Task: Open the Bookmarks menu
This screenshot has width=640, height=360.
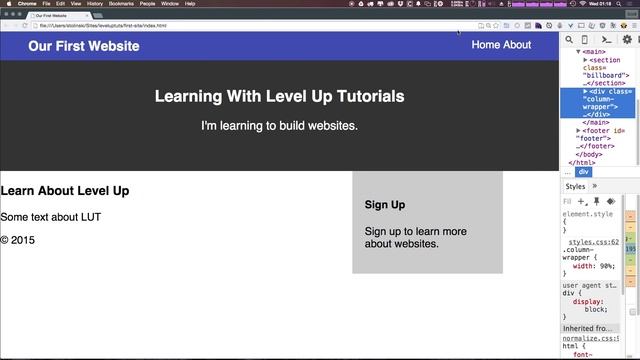Action: point(121,4)
